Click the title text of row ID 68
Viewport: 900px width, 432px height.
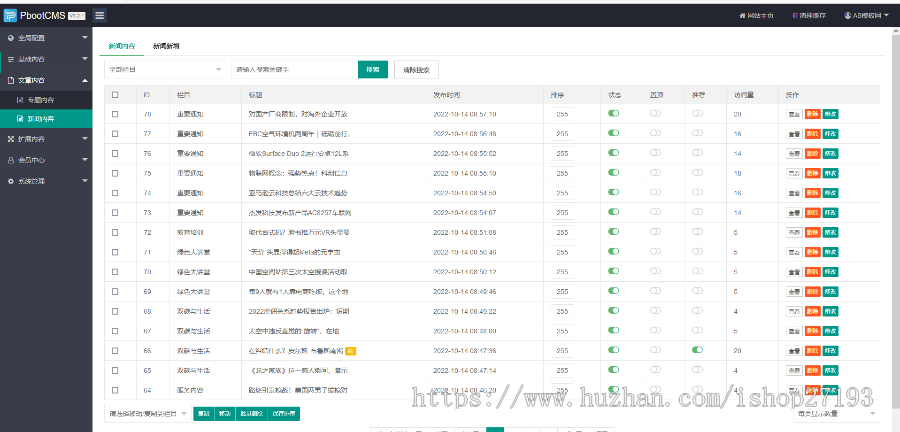[x=298, y=311]
